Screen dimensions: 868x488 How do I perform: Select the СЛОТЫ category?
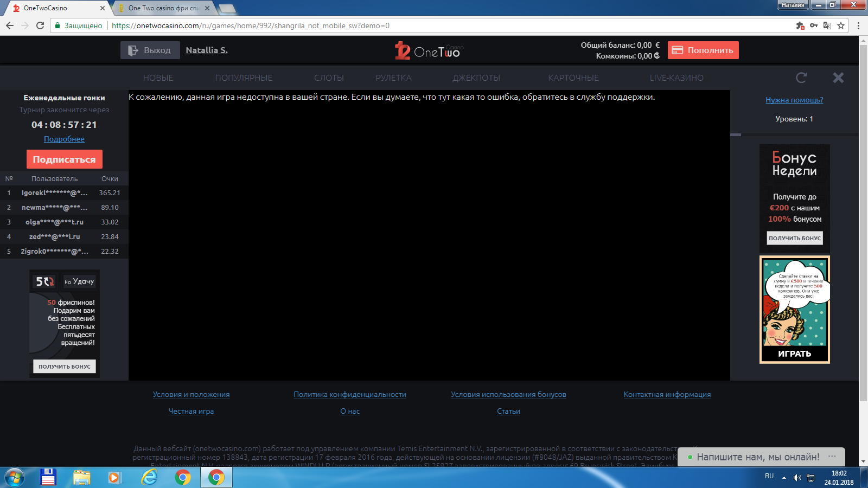[x=329, y=78]
